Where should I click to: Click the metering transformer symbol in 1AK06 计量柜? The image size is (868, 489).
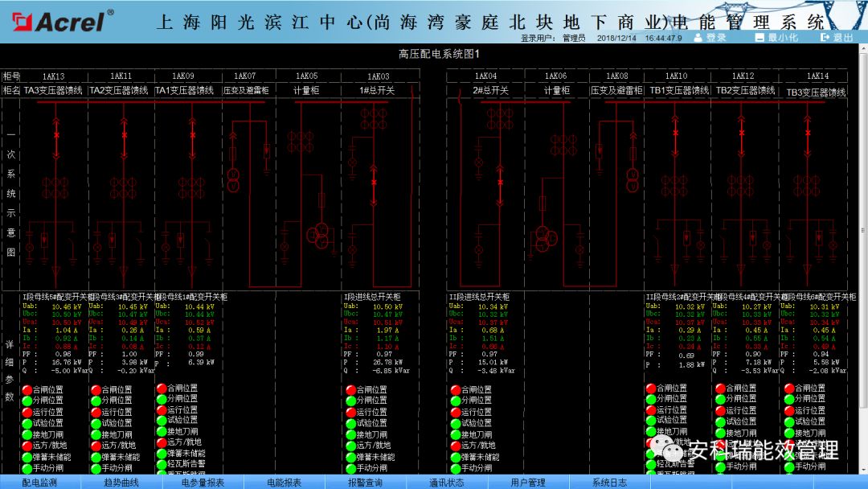[545, 238]
